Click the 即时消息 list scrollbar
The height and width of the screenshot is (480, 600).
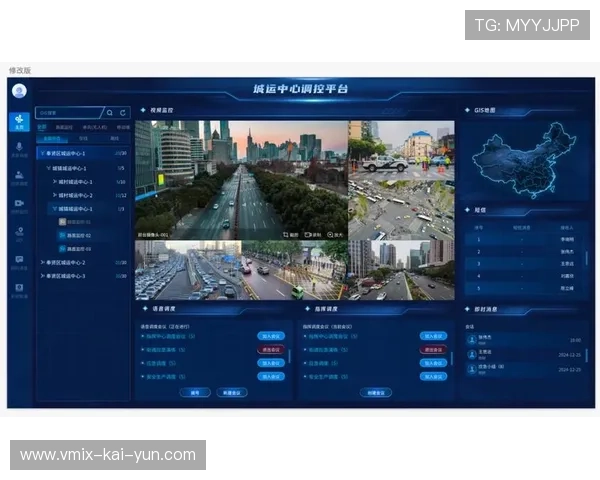point(587,356)
